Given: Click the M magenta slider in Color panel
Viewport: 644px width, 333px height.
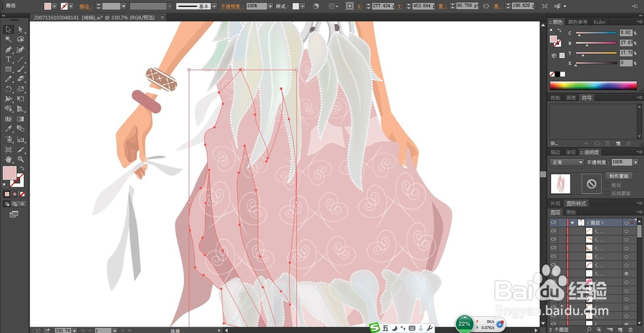Looking at the screenshot, I should 596,43.
